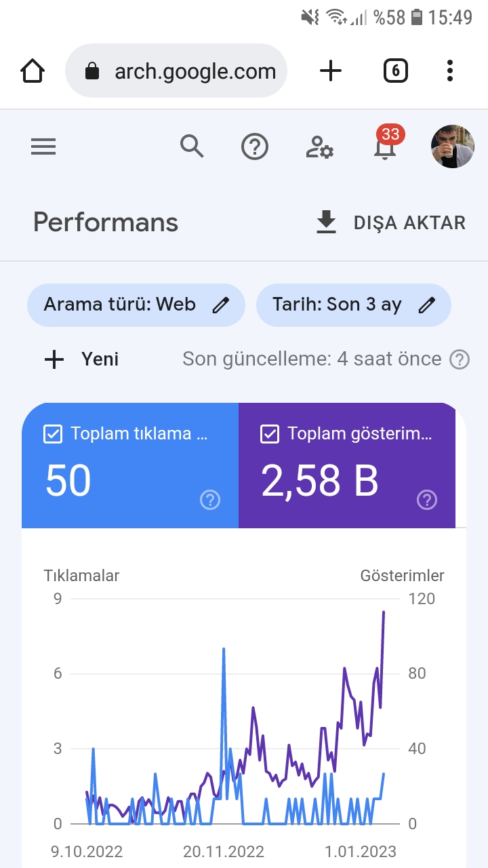Image resolution: width=488 pixels, height=868 pixels.
Task: View notifications bell with 33 badge
Action: pos(386,144)
